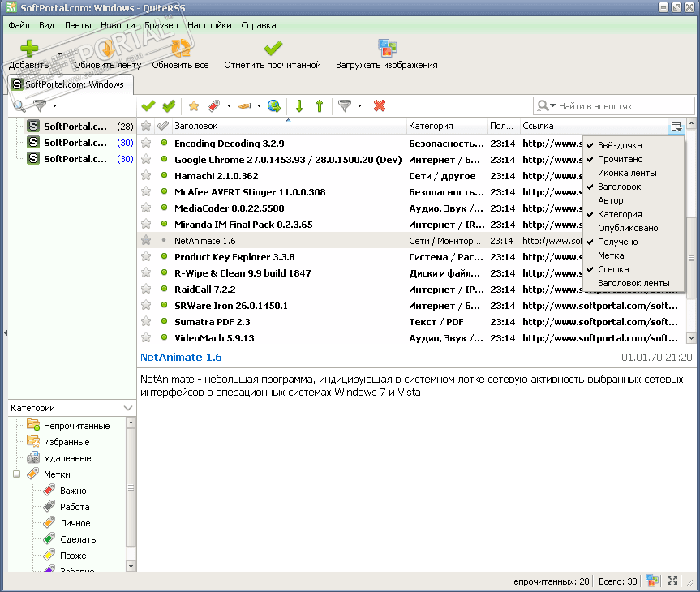The height and width of the screenshot is (592, 700).
Task: Click the column chooser icon in header
Action: pyautogui.click(x=676, y=126)
